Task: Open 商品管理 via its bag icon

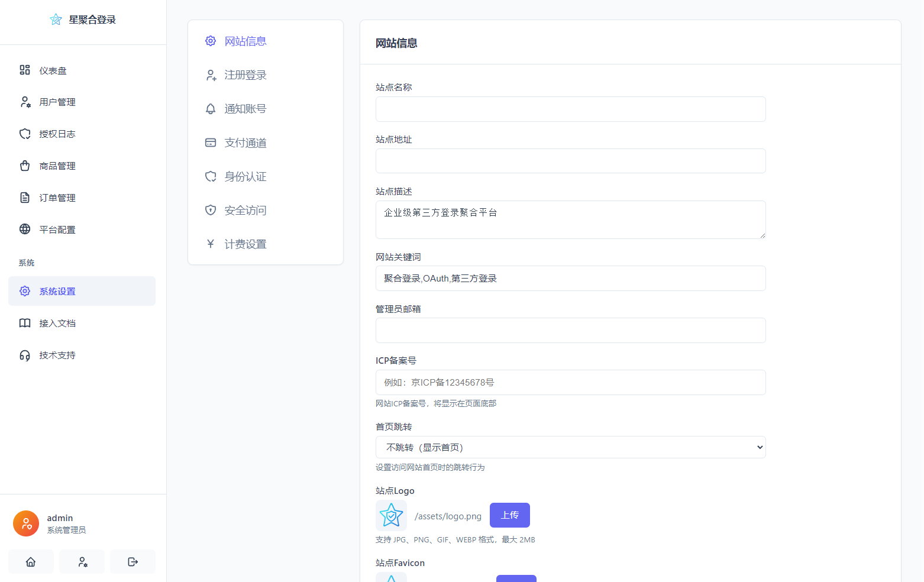Action: coord(25,166)
